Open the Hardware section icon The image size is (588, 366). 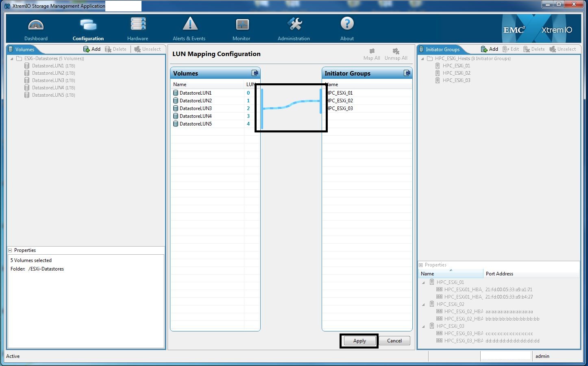138,24
